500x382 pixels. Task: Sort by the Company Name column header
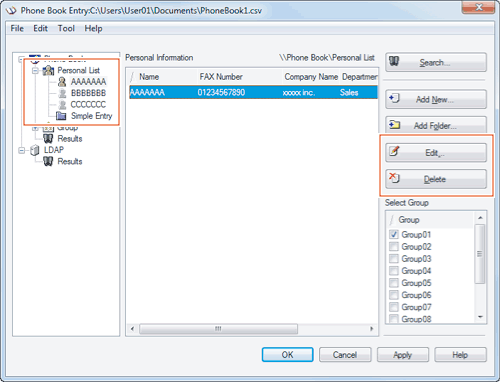point(311,77)
